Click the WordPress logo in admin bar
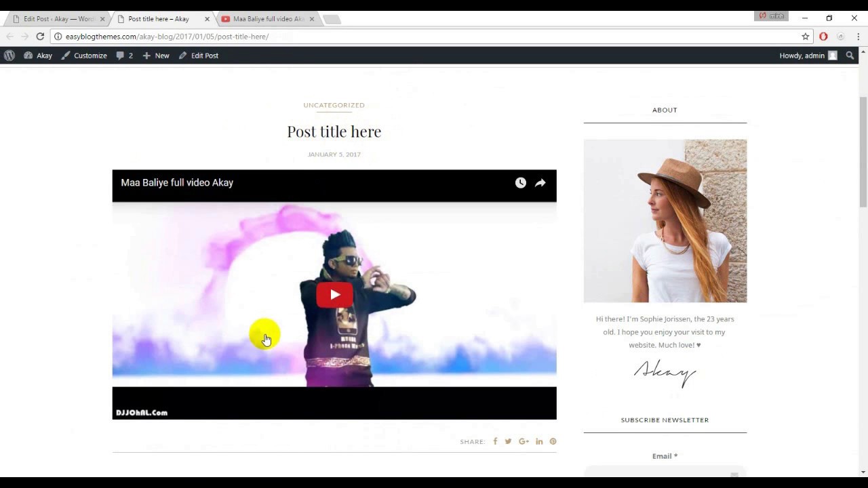This screenshot has height=488, width=868. [x=9, y=56]
